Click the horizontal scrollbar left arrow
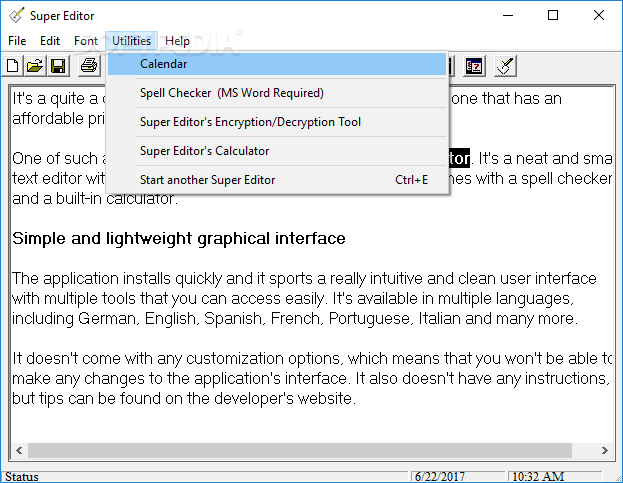The image size is (623, 483). click(x=19, y=450)
